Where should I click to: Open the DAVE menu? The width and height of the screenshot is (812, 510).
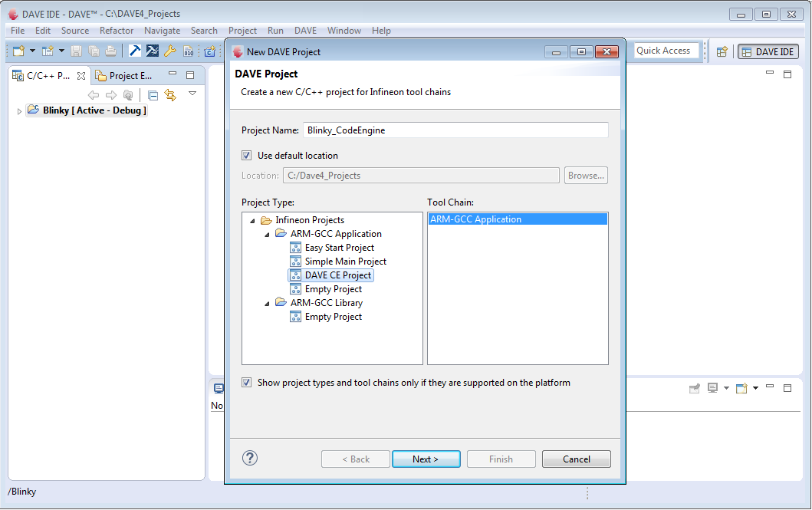tap(305, 31)
